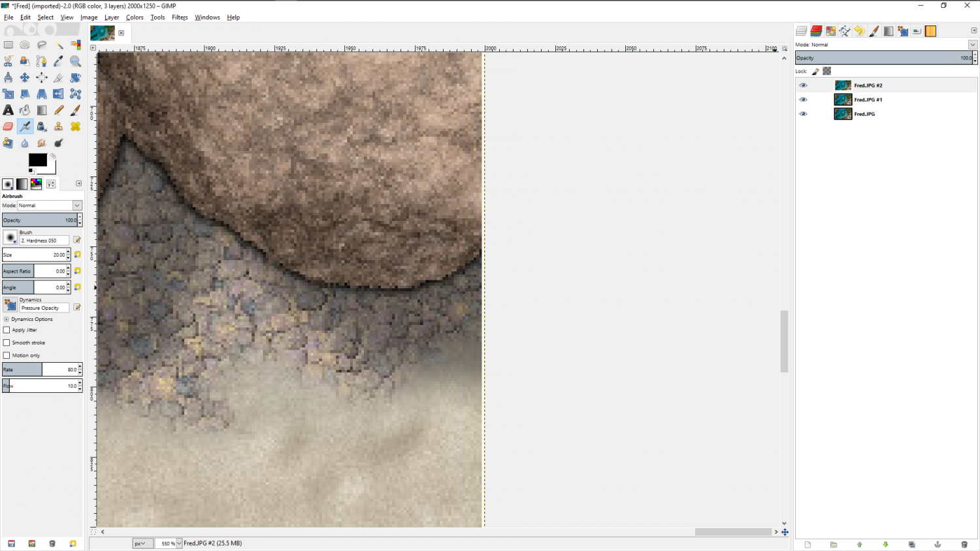The image size is (980, 551).
Task: Select the Rectangle Select tool
Action: 8,45
